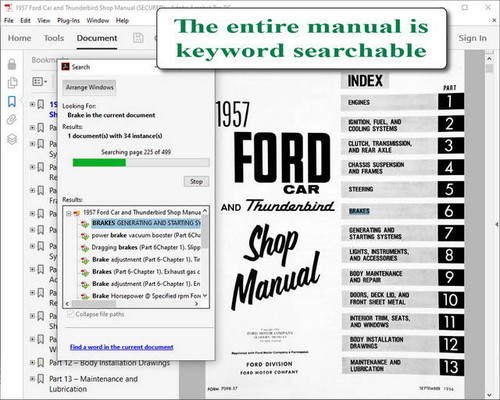Click result icon beside 'Brake Horsepower'

85,296
